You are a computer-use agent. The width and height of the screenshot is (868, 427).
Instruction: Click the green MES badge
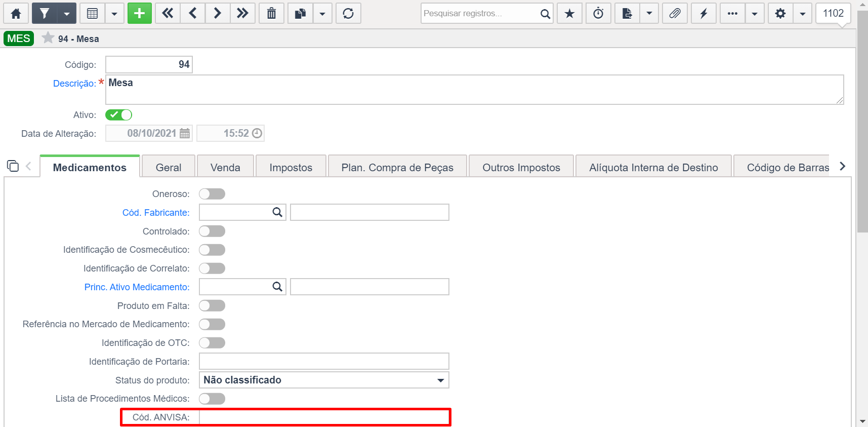(19, 38)
